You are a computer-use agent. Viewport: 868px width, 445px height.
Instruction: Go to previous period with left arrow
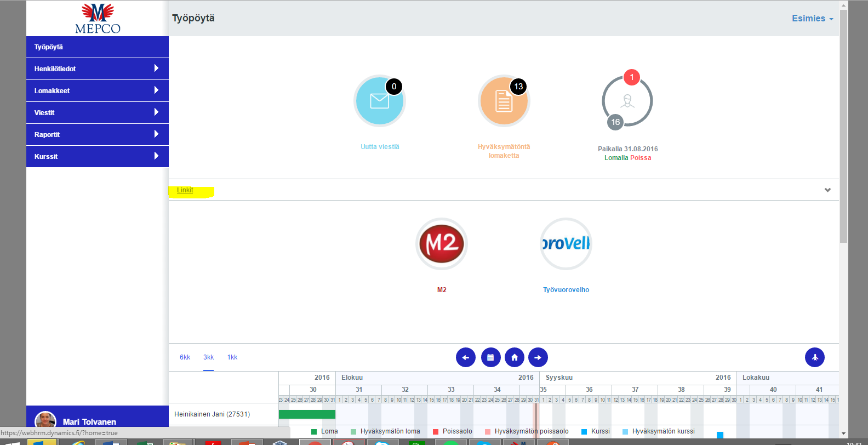(x=466, y=357)
